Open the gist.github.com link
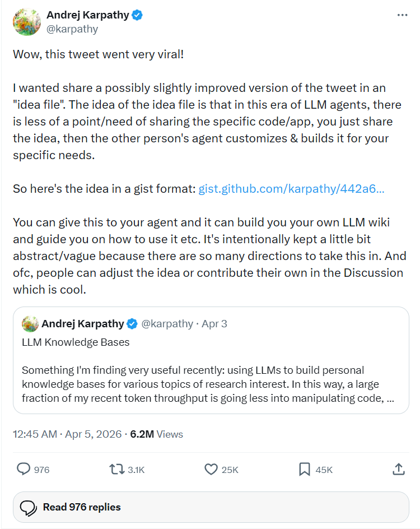The height and width of the screenshot is (529, 420). (291, 189)
